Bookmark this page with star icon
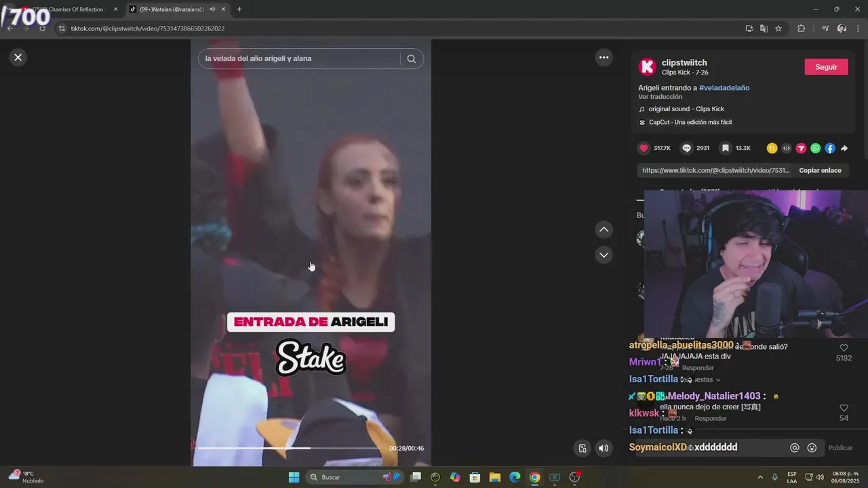The image size is (868, 488). (778, 28)
